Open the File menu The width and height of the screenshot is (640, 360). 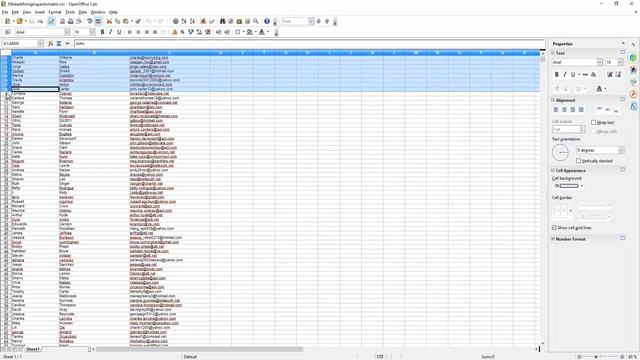5,12
